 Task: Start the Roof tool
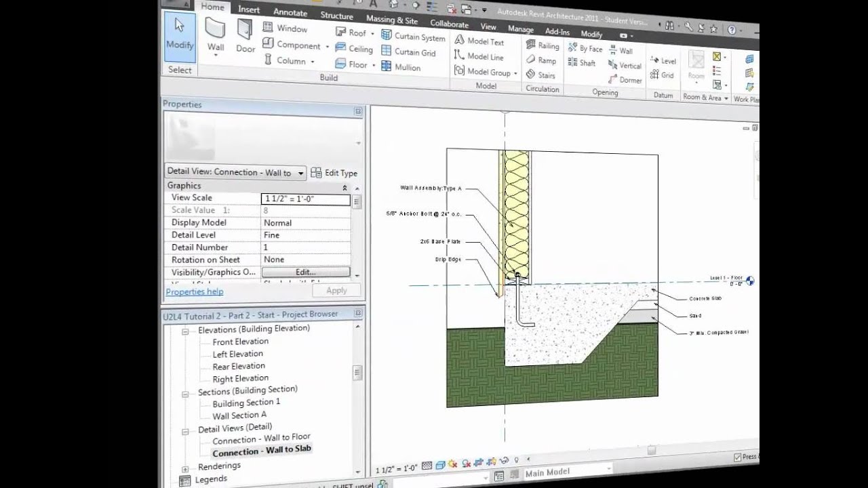click(x=351, y=33)
